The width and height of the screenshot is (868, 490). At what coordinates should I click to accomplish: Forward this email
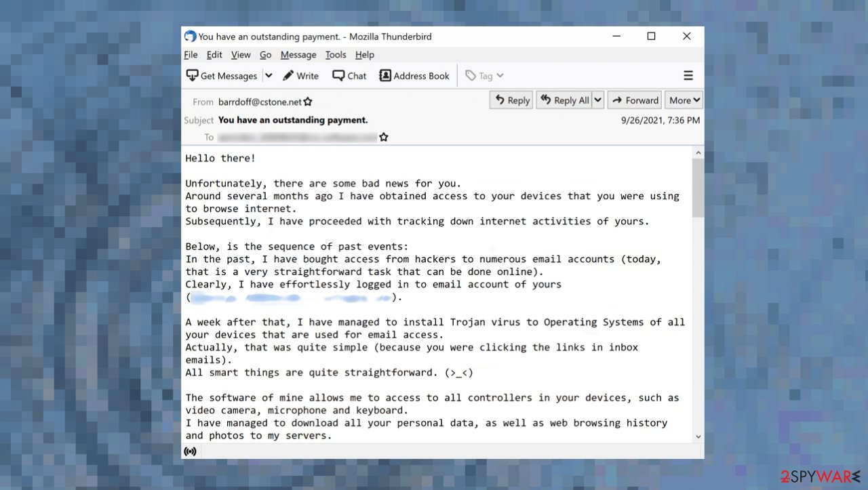tap(635, 100)
